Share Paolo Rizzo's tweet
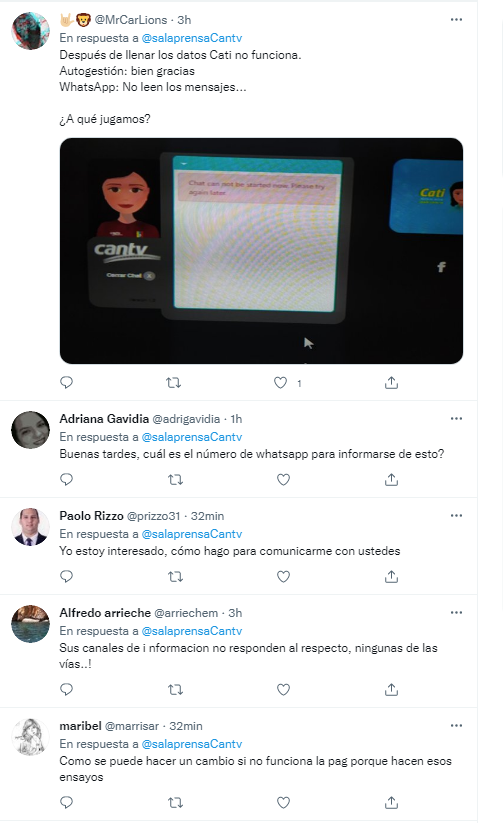Image resolution: width=503 pixels, height=823 pixels. coord(391,576)
